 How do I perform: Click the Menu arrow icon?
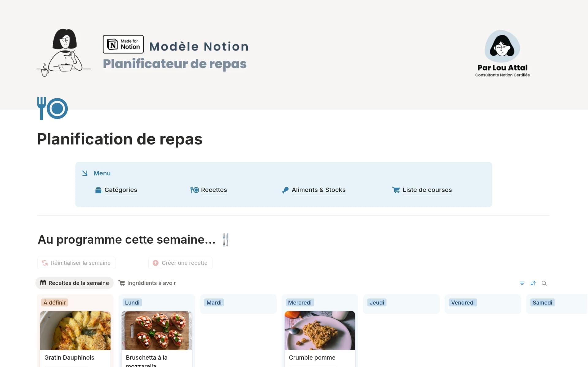(x=85, y=173)
